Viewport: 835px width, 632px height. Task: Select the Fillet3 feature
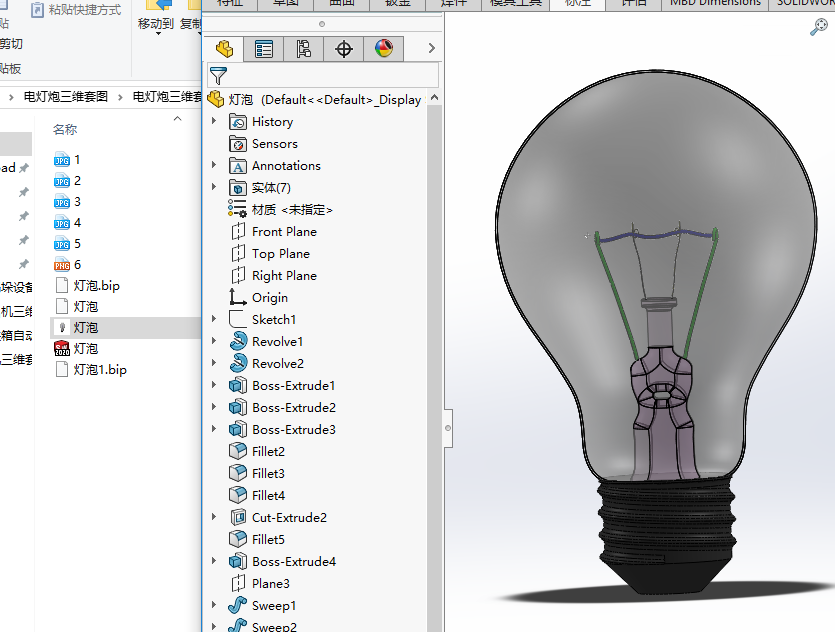point(268,474)
